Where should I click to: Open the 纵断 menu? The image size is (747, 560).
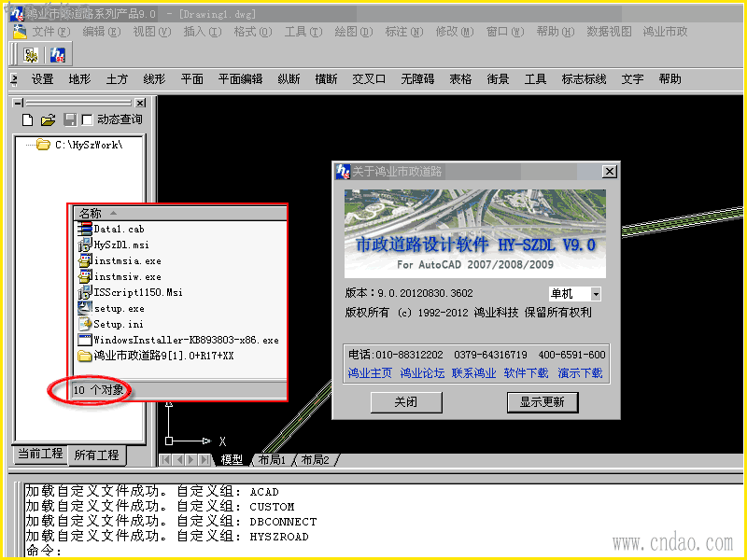pyautogui.click(x=289, y=79)
